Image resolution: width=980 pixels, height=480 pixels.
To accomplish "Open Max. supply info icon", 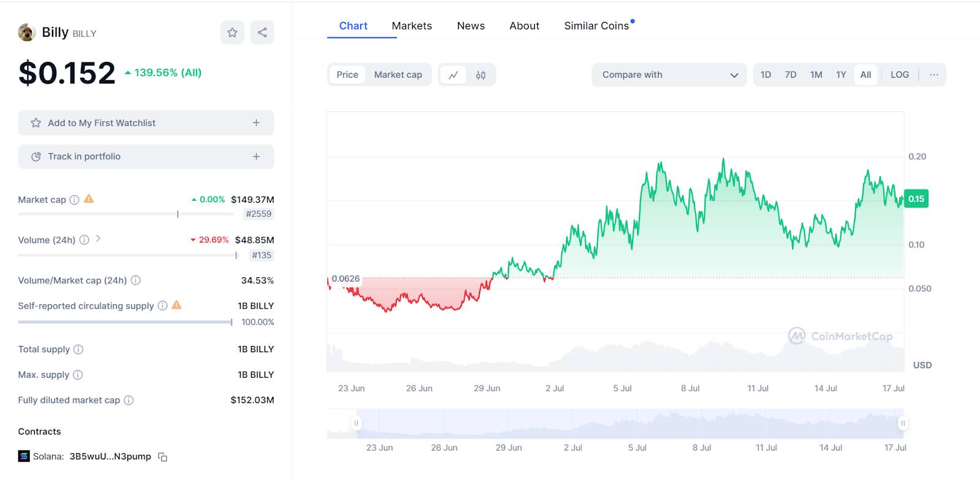I will (78, 375).
